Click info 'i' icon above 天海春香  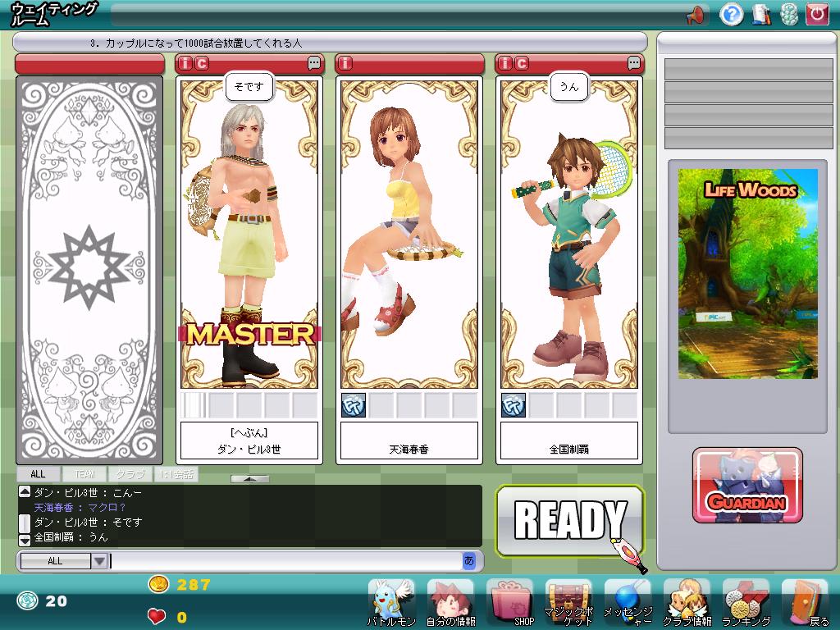point(346,63)
